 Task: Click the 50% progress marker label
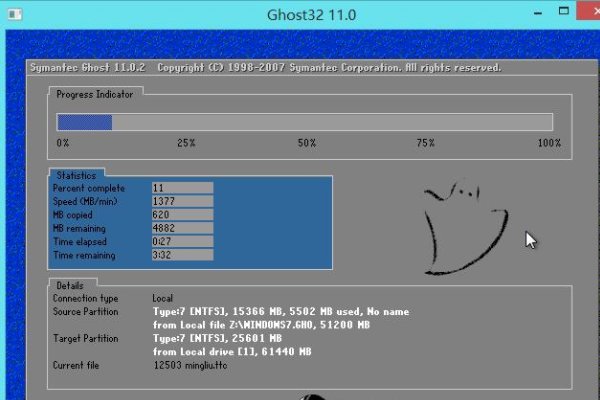coord(307,143)
